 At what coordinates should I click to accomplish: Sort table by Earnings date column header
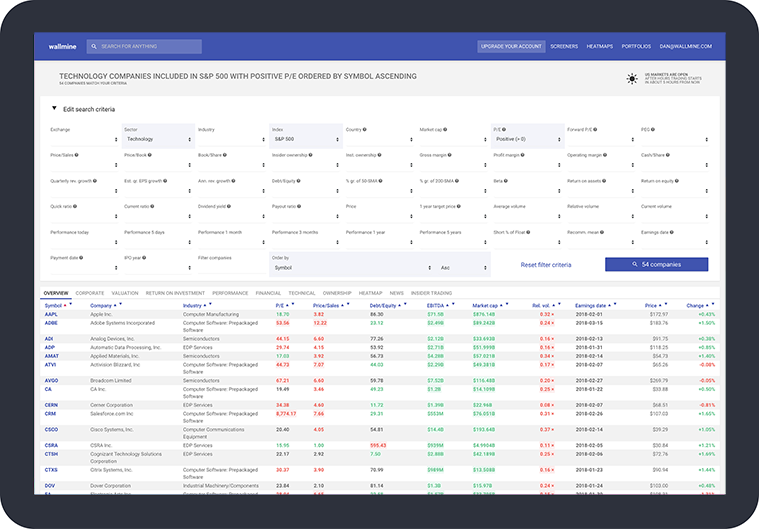[591, 306]
